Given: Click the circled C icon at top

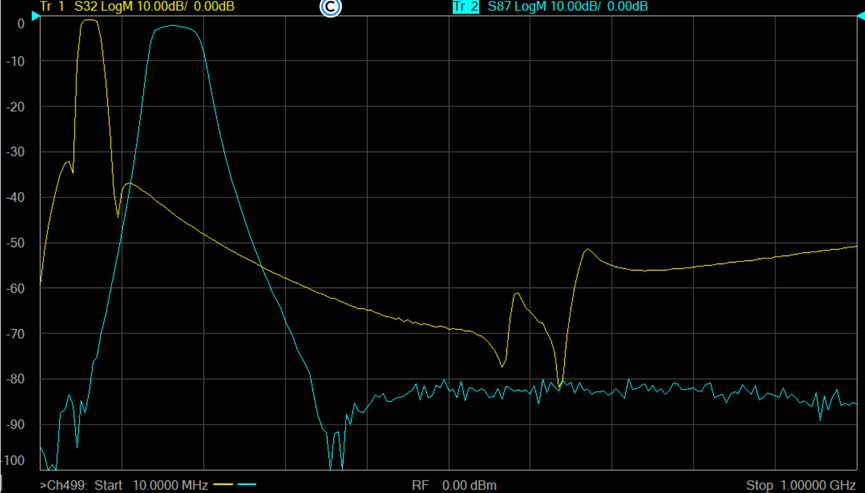Looking at the screenshot, I should click(330, 7).
